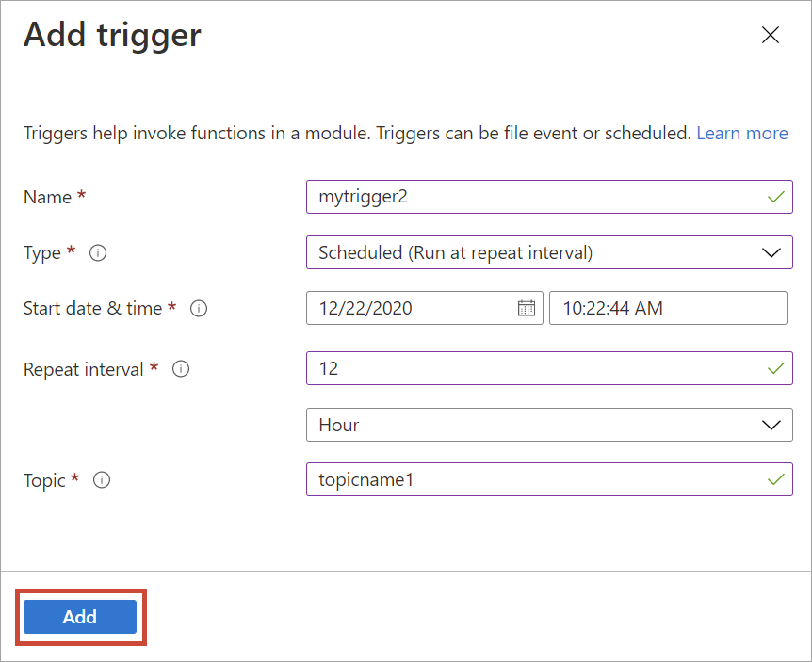Click the info icon beside Start date & time
812x662 pixels.
[x=199, y=309]
